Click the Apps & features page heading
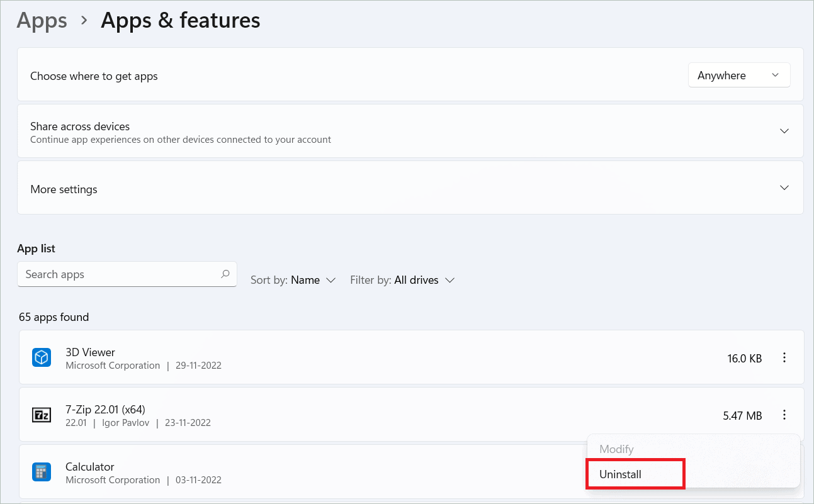 (180, 21)
